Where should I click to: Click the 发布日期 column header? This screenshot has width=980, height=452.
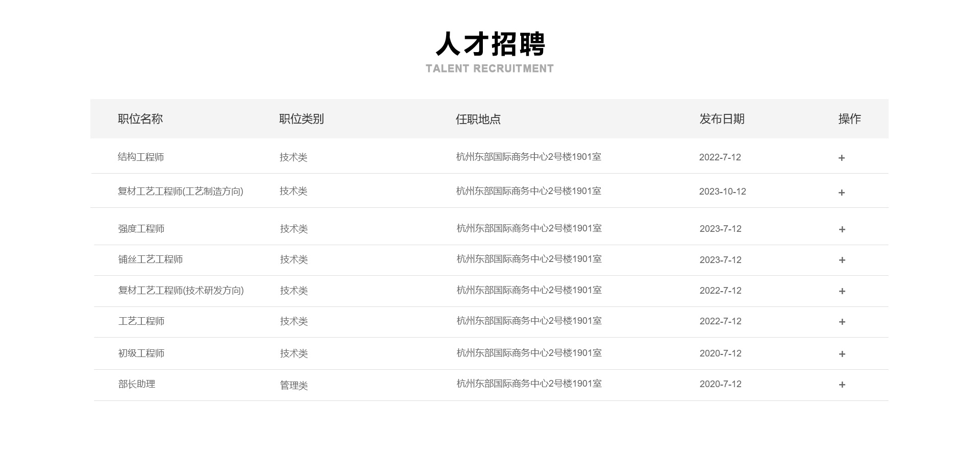[x=722, y=119]
